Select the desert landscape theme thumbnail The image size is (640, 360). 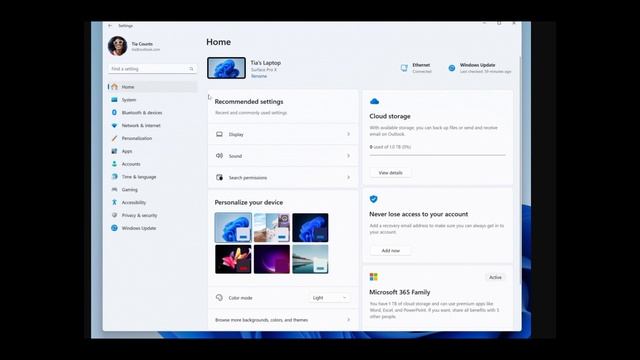271,228
